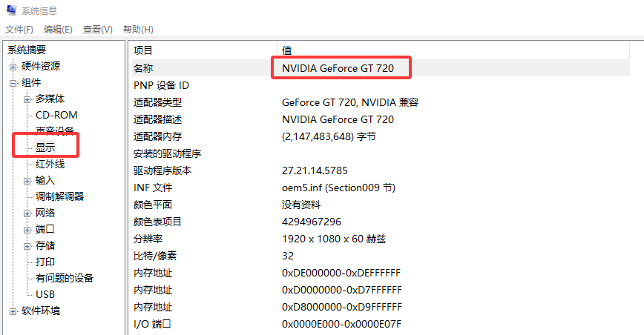
Task: Select the 组件 tree item
Action: pos(31,82)
